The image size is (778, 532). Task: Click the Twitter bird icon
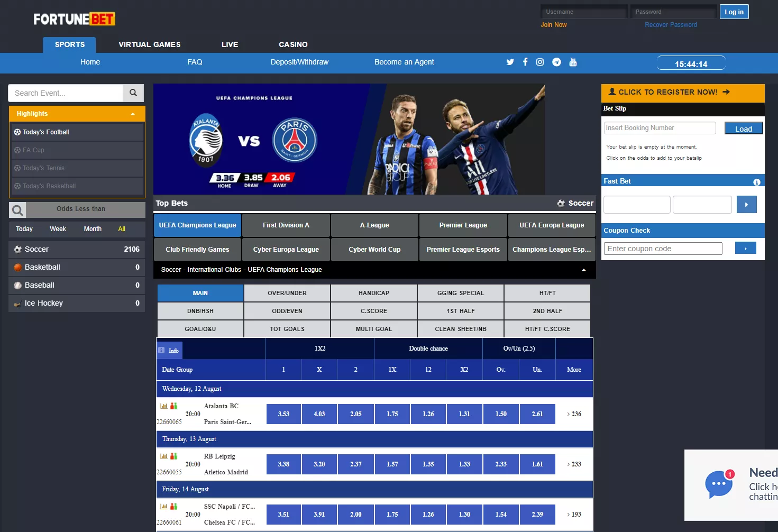click(x=510, y=62)
